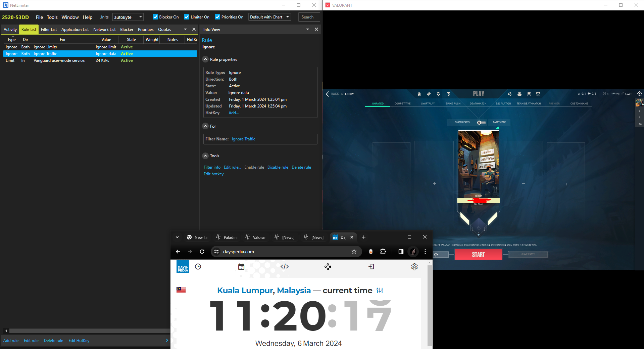
Task: Toggle Limiter On checkbox
Action: click(187, 17)
